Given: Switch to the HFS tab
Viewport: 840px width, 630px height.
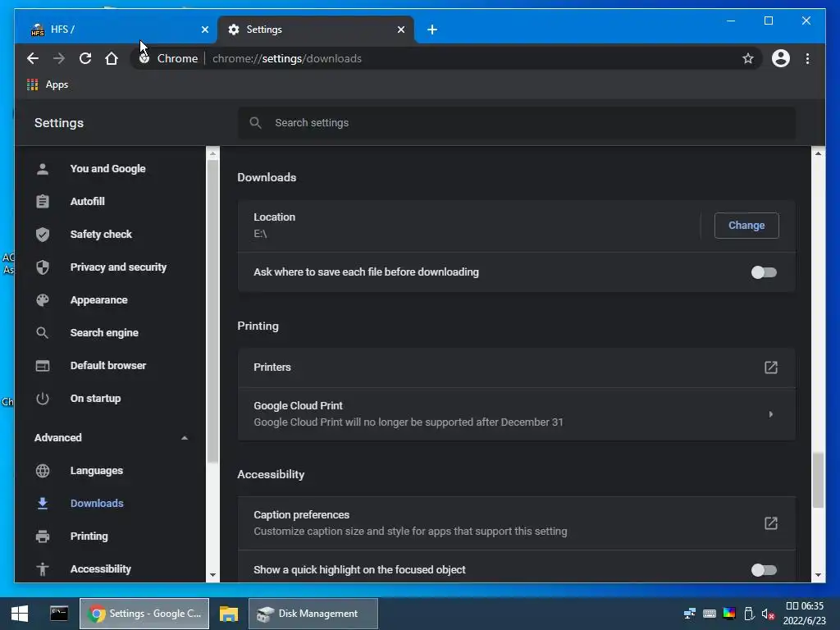Looking at the screenshot, I should [115, 30].
